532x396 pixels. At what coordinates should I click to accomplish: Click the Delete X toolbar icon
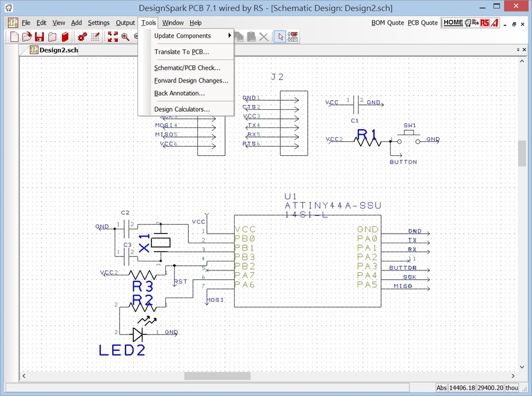(x=264, y=37)
